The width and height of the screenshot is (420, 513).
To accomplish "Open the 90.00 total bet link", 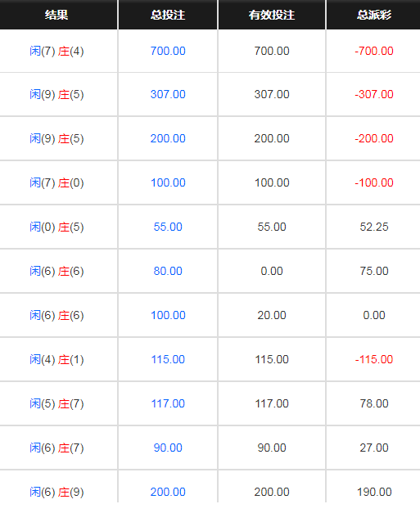I will [x=168, y=448].
